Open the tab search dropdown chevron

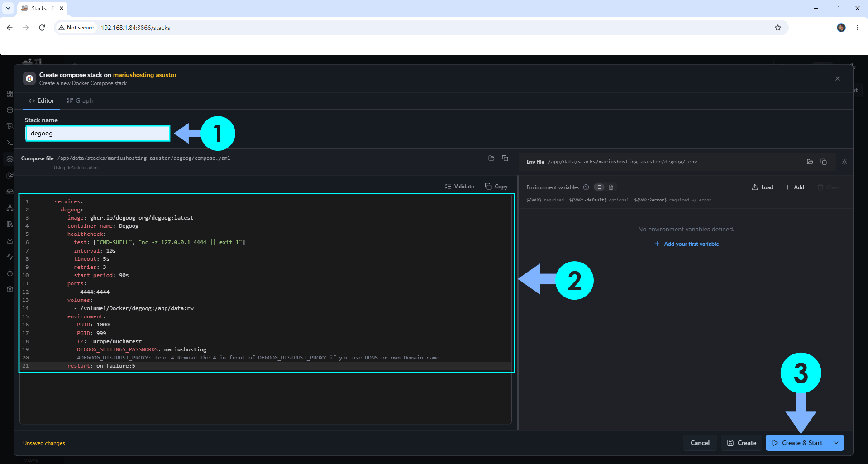coord(8,8)
